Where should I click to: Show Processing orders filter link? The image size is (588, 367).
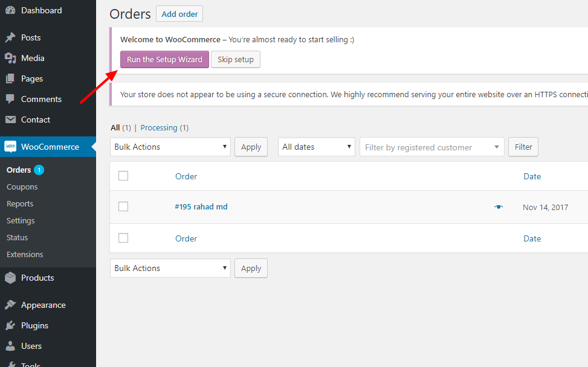click(x=158, y=128)
